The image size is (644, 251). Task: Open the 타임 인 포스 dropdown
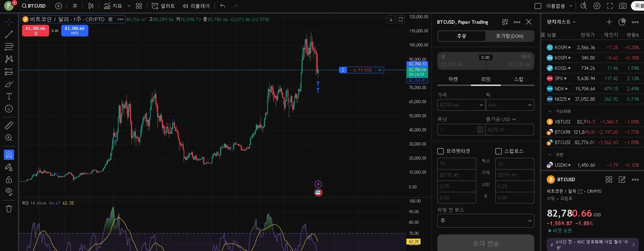pos(486,221)
